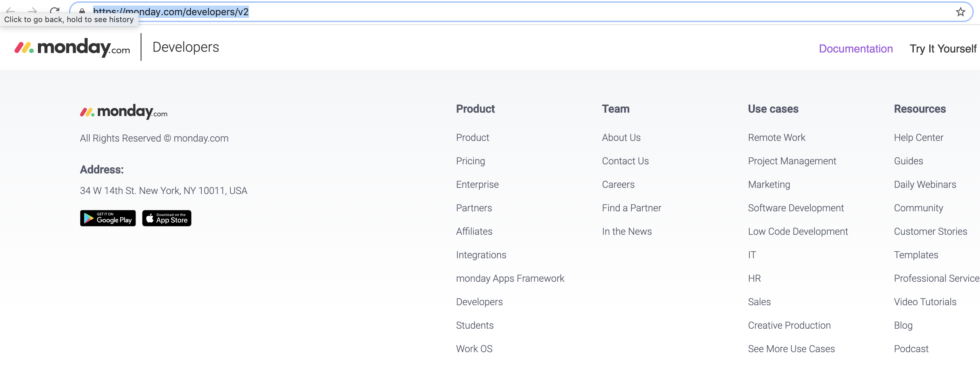Open the App Store badge

click(167, 218)
